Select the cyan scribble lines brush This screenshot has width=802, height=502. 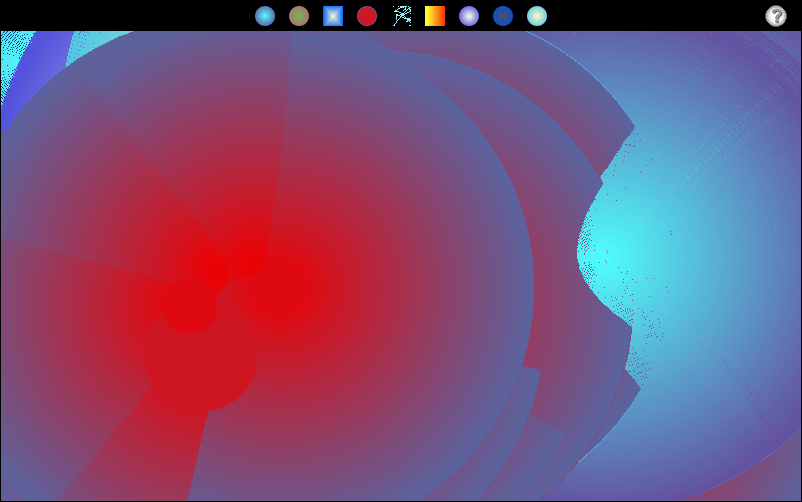[402, 16]
